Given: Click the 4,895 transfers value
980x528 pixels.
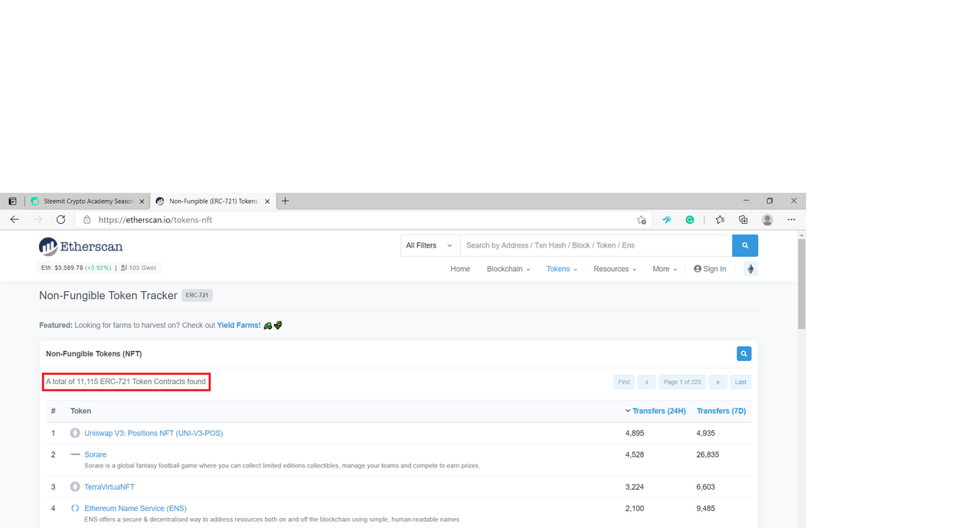Looking at the screenshot, I should 635,433.
